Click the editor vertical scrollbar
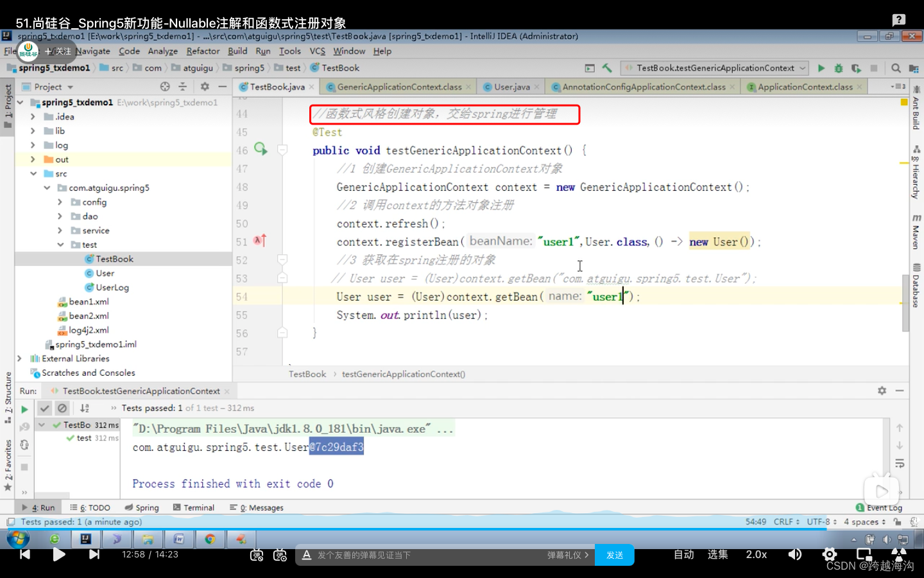 coord(905,302)
